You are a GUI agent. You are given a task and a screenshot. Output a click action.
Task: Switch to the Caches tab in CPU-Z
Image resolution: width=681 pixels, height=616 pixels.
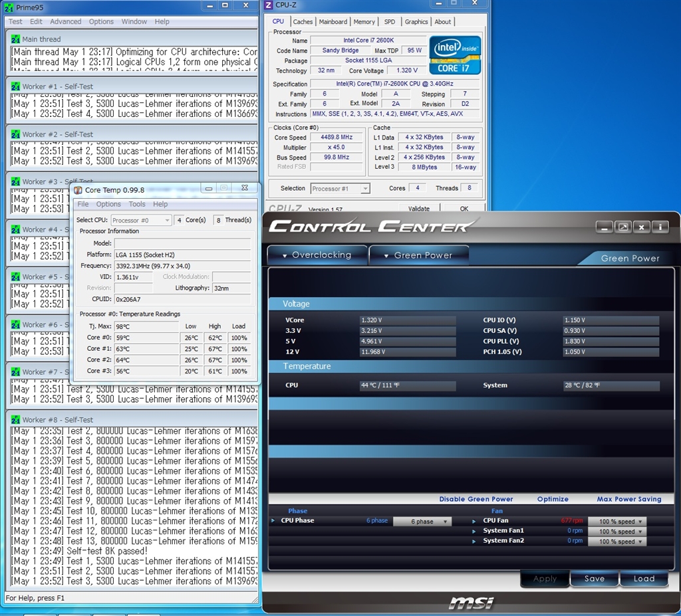pos(303,22)
